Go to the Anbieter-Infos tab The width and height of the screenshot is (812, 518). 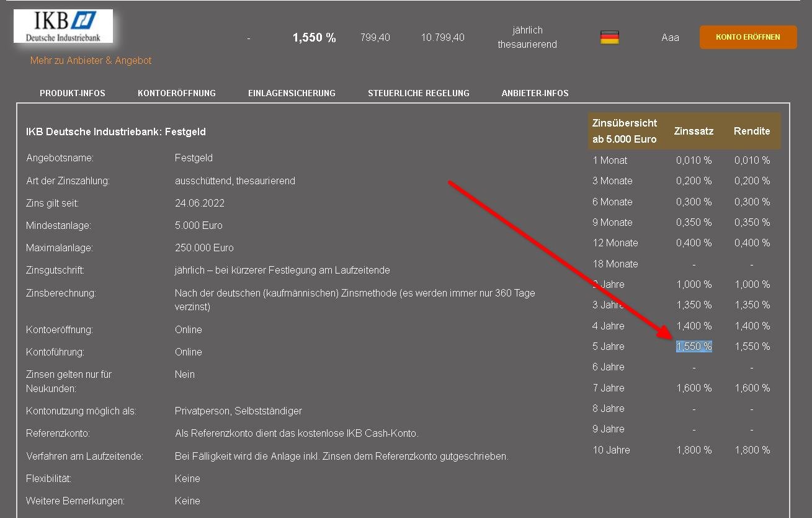coord(535,93)
